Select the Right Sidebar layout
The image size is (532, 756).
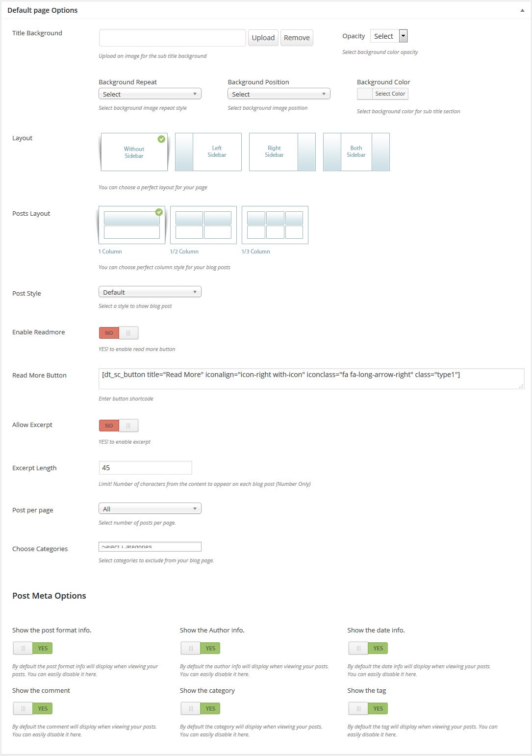click(x=282, y=151)
